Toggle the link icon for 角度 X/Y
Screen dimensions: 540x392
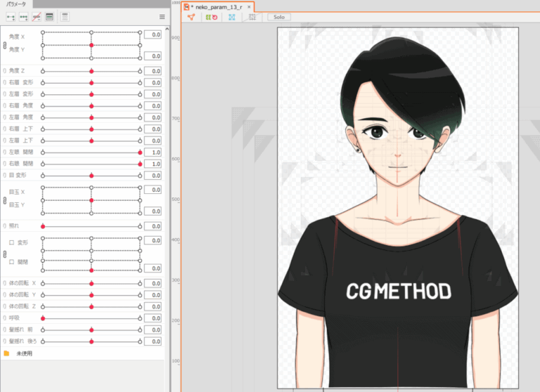(x=5, y=45)
